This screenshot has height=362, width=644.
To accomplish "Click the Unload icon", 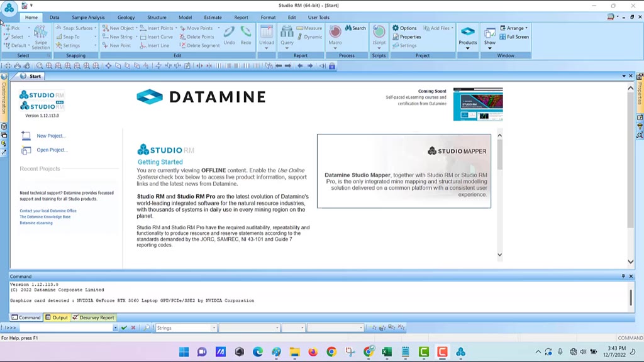I will tap(266, 32).
